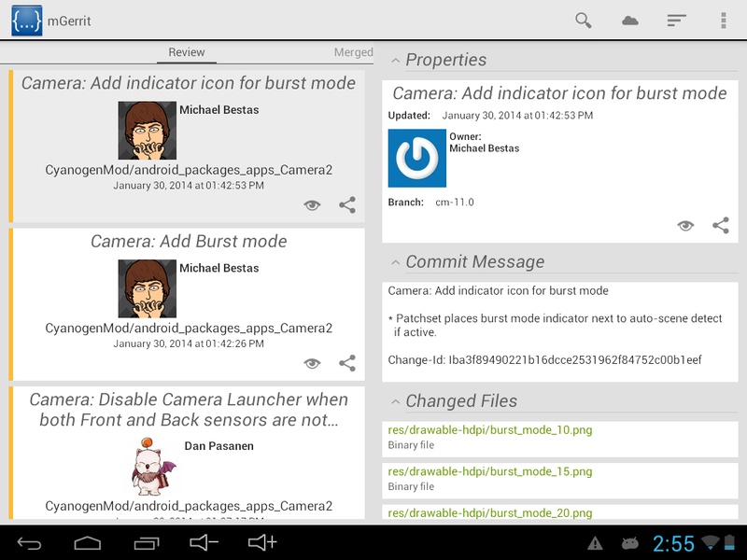Collapse the Changed Files section
The width and height of the screenshot is (747, 560).
(x=395, y=402)
